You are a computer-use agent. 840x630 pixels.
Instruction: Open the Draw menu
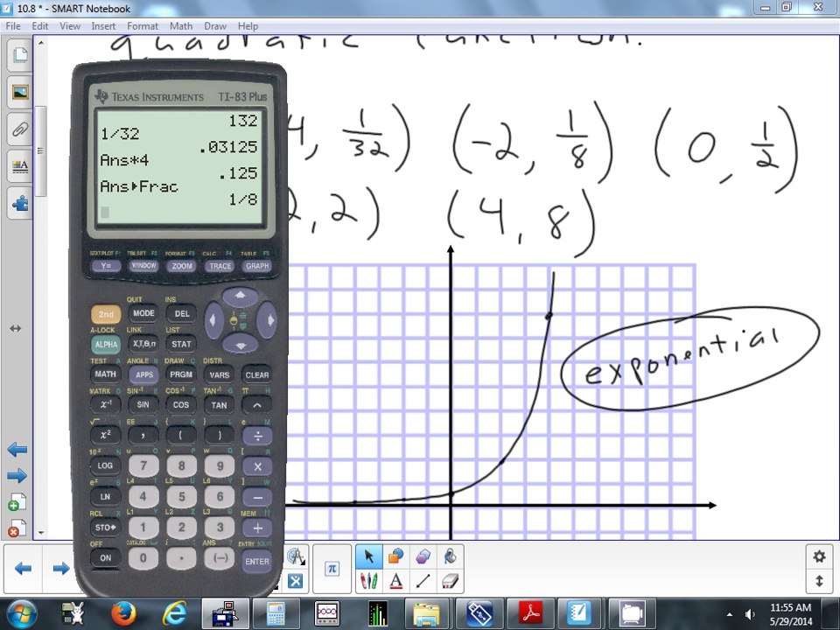coord(215,25)
